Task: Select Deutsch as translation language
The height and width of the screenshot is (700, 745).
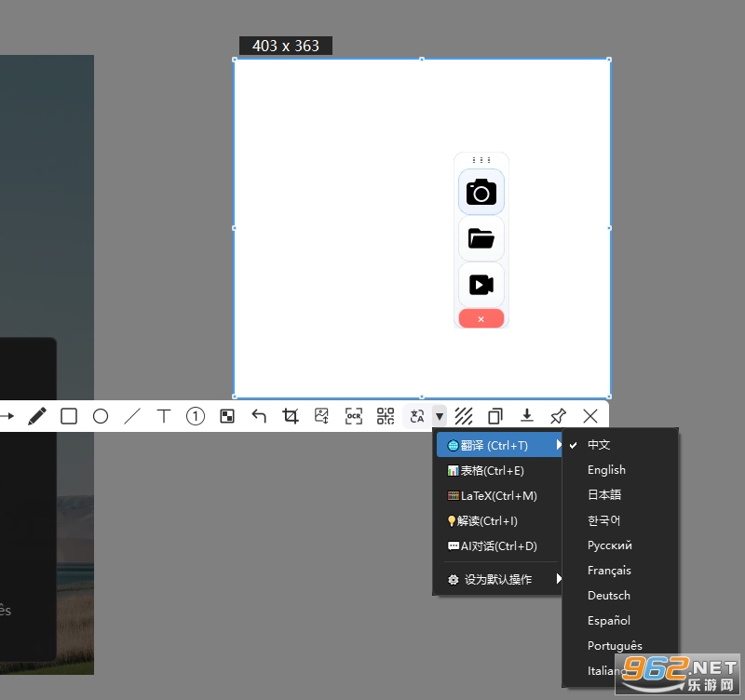Action: coord(620,596)
